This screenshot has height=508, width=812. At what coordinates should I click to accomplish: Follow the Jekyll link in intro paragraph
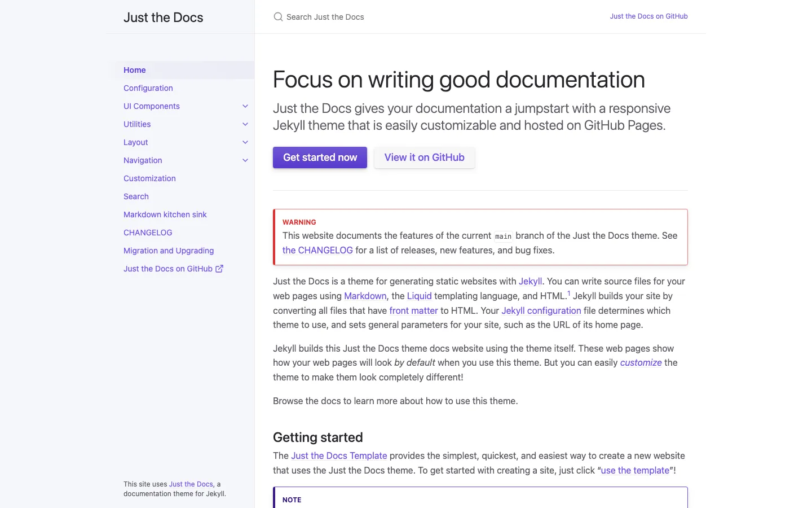[x=530, y=281]
